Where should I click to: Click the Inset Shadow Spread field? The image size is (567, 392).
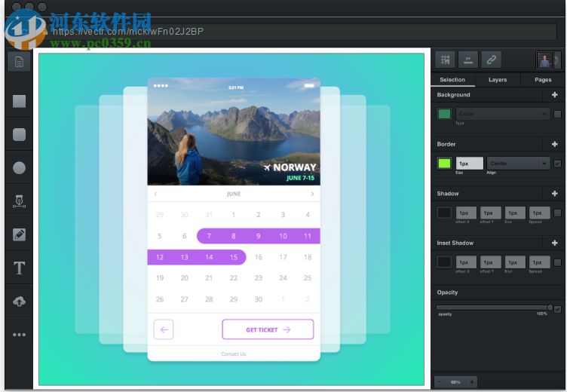[540, 262]
